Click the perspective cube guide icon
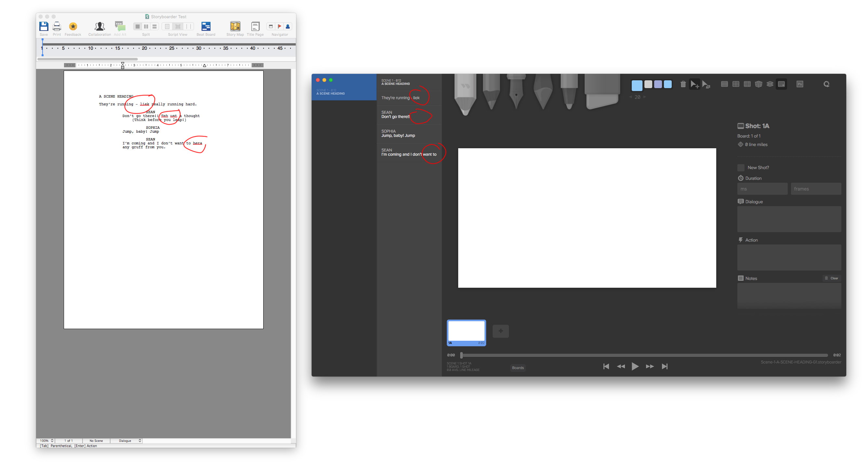Image resolution: width=868 pixels, height=462 pixels. tap(758, 84)
